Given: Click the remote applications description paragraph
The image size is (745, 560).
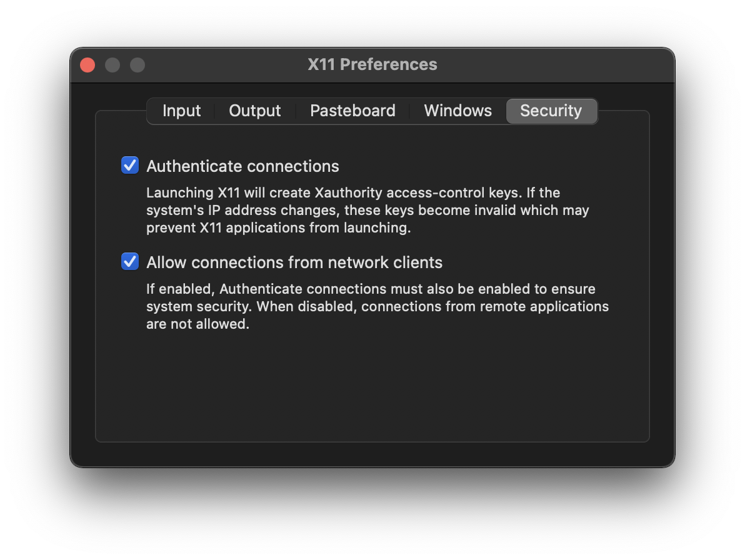Looking at the screenshot, I should [x=377, y=306].
